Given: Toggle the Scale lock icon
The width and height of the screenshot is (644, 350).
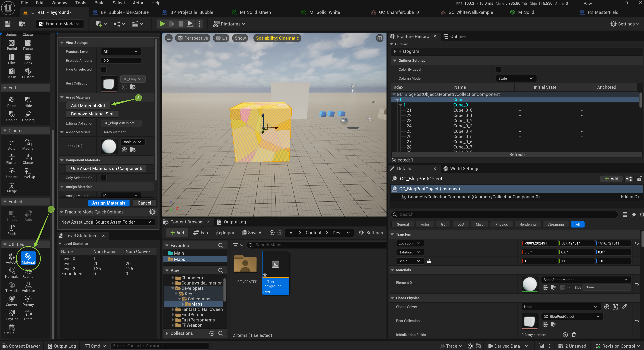Looking at the screenshot, I should click(429, 261).
